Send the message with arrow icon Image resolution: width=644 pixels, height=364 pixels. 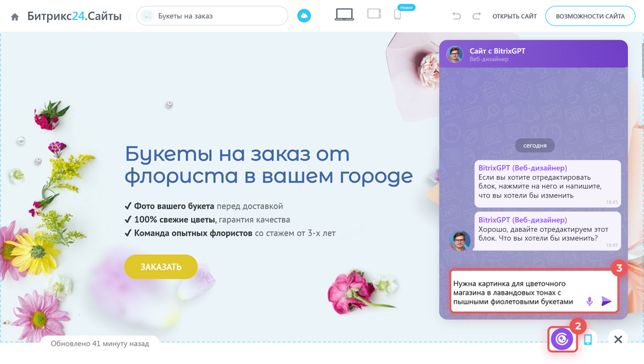click(x=606, y=301)
